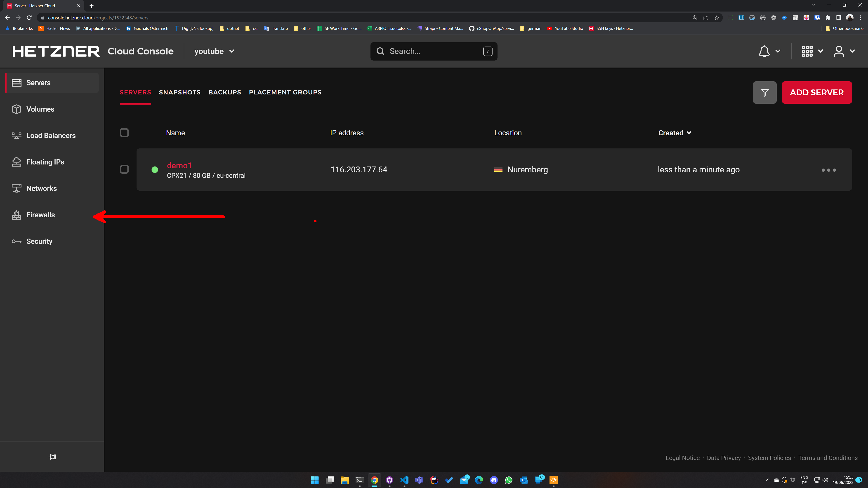This screenshot has height=488, width=868.
Task: Open the Volumes section
Action: tap(40, 109)
